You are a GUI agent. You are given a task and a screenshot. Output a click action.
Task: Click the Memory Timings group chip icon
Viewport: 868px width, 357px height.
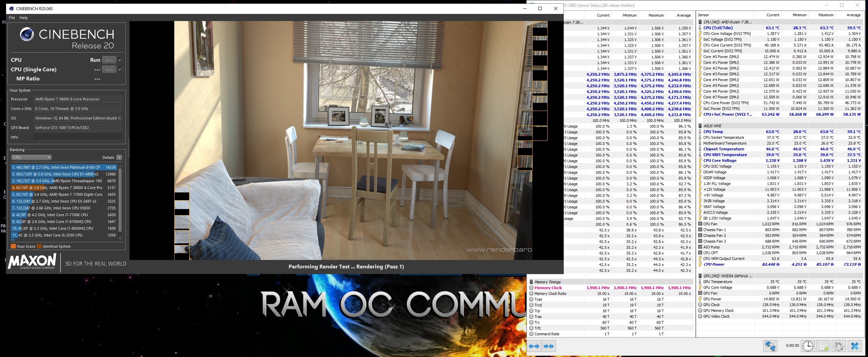[x=531, y=282]
